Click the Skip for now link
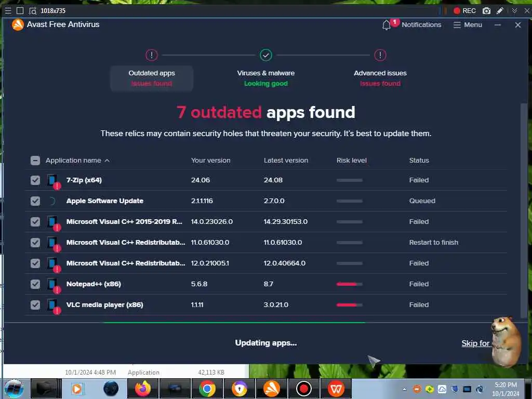This screenshot has height=399, width=532. pos(475,343)
